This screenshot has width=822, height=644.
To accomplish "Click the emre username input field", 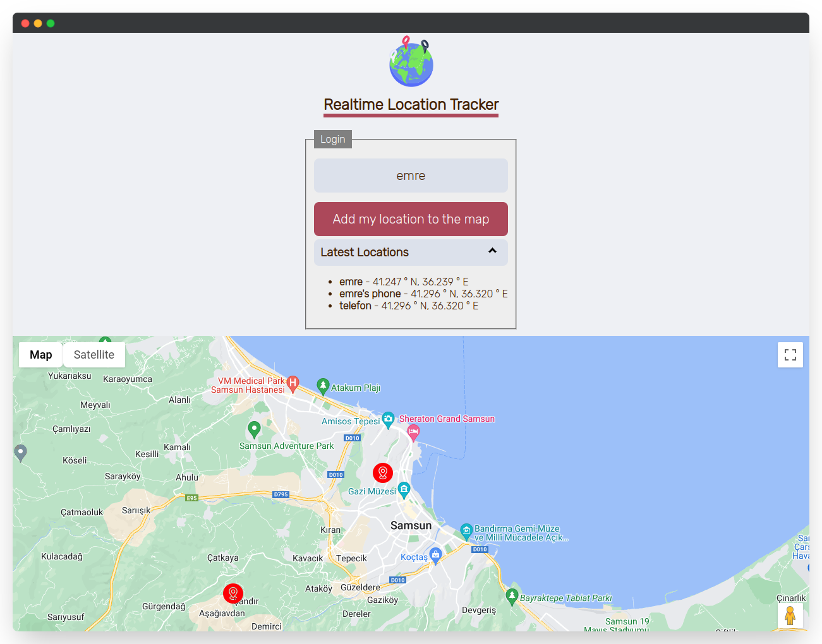I will [x=411, y=176].
